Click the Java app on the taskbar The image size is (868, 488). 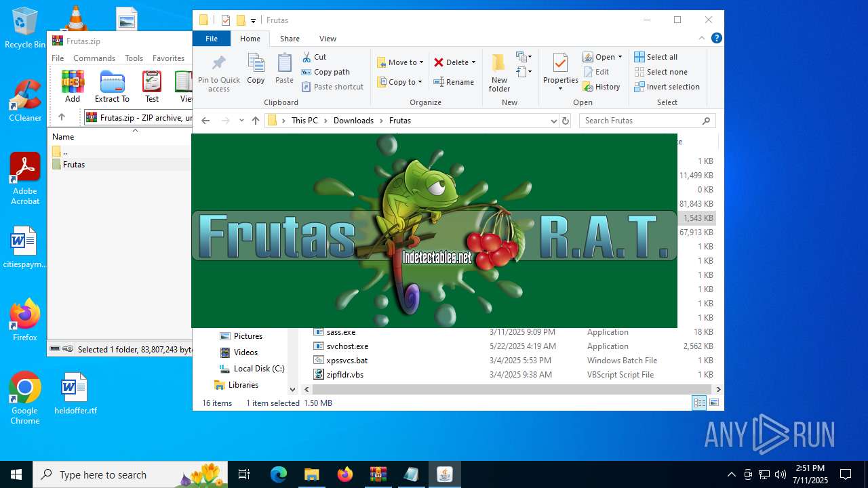(444, 474)
